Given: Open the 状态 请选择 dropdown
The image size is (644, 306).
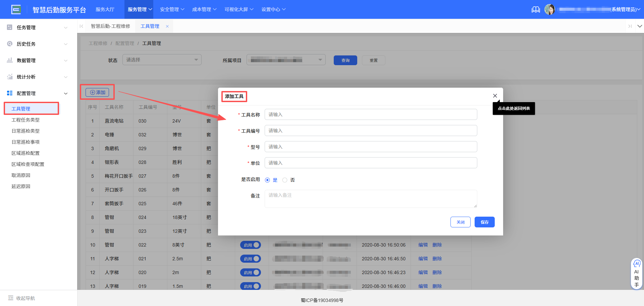Looking at the screenshot, I should pyautogui.click(x=162, y=59).
